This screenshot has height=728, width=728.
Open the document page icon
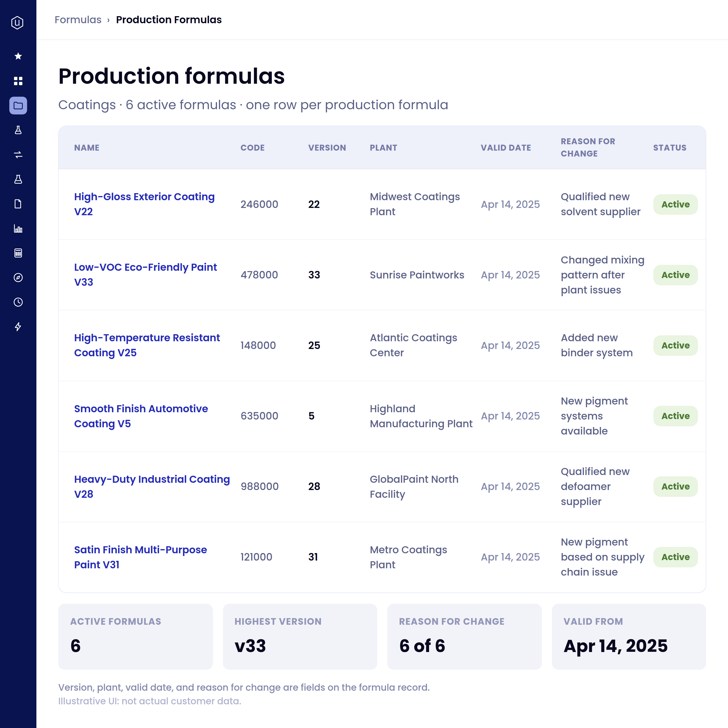(x=18, y=204)
